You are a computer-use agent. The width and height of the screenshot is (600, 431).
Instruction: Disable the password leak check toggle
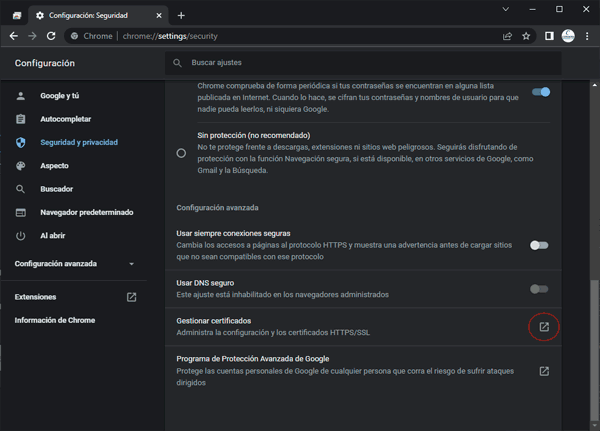pos(541,92)
